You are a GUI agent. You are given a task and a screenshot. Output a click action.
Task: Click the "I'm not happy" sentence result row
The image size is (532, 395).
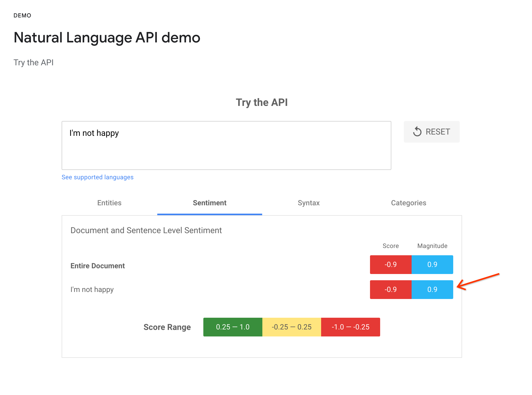point(92,290)
